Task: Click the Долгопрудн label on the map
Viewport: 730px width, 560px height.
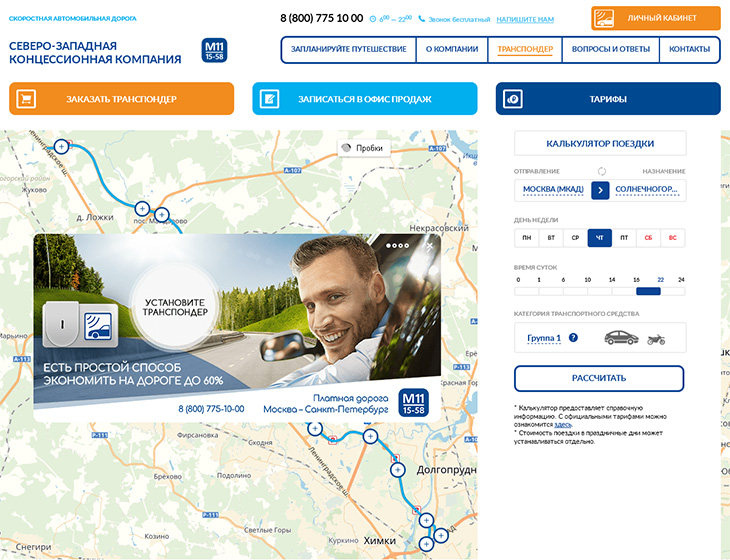Action: coord(446,470)
